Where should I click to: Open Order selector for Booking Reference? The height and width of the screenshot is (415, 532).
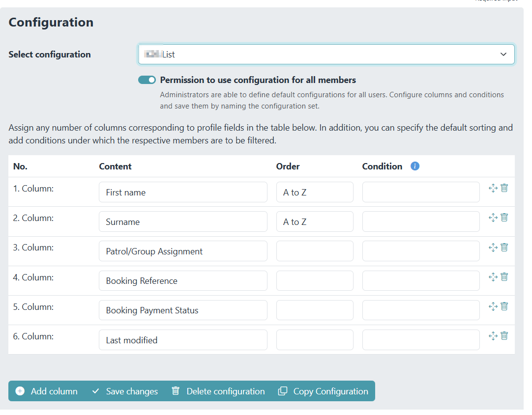pyautogui.click(x=315, y=280)
